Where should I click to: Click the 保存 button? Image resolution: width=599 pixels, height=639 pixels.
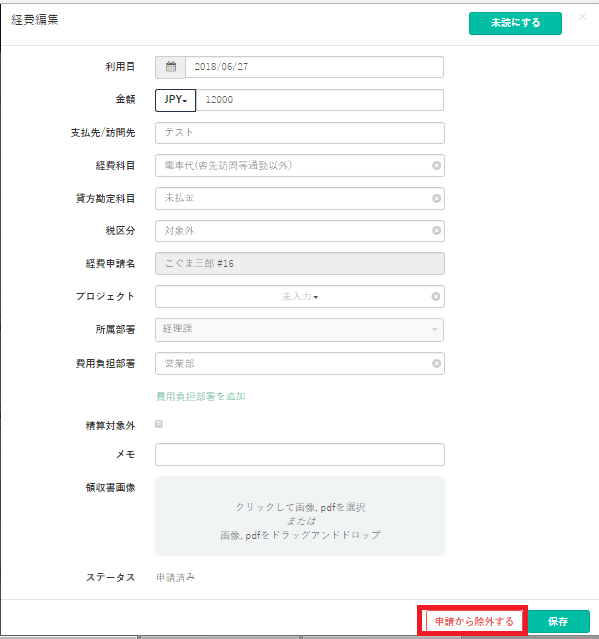pyautogui.click(x=558, y=621)
